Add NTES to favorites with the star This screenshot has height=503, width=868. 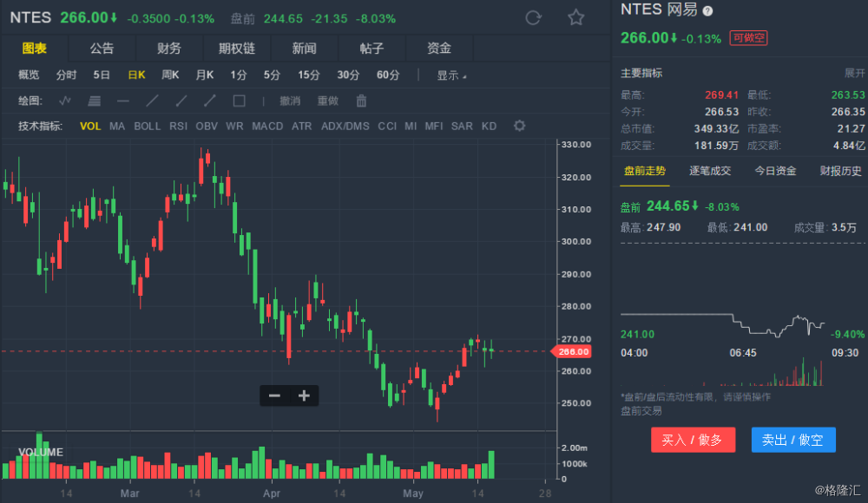point(576,17)
